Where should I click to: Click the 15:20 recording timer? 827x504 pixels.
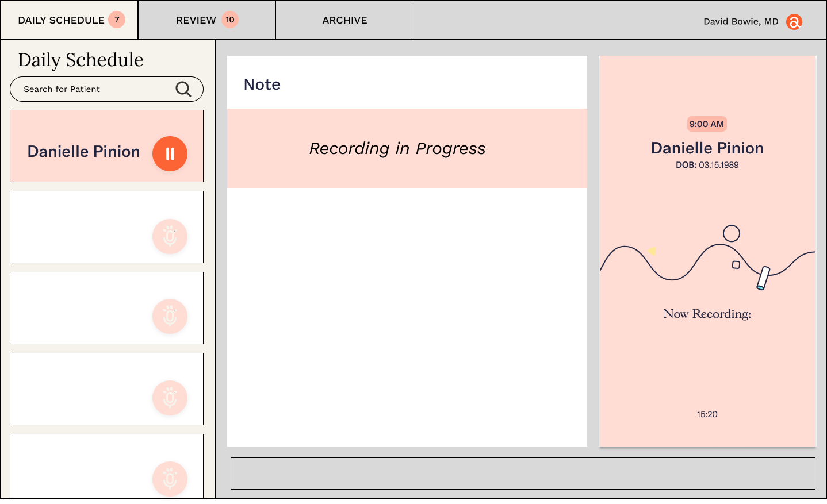707,414
